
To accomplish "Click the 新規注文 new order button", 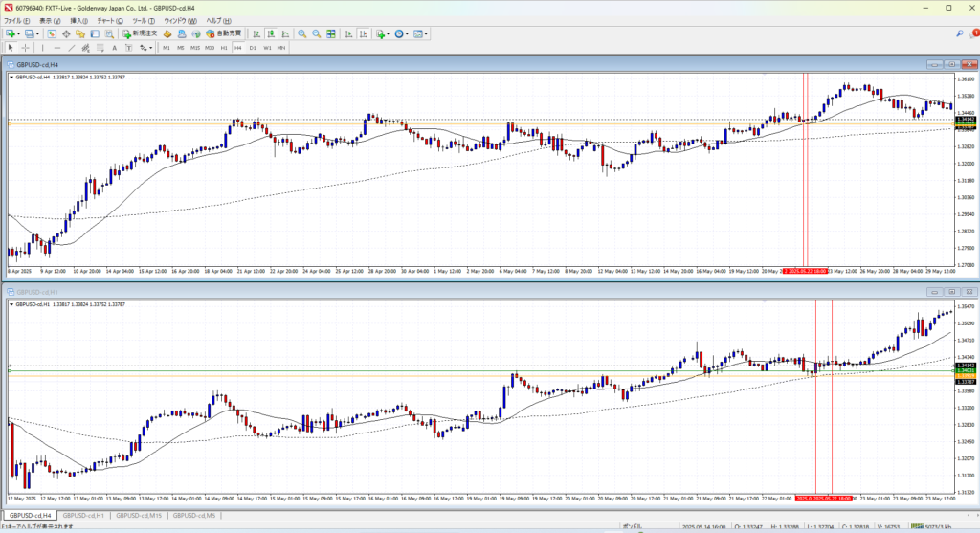I will click(x=140, y=33).
